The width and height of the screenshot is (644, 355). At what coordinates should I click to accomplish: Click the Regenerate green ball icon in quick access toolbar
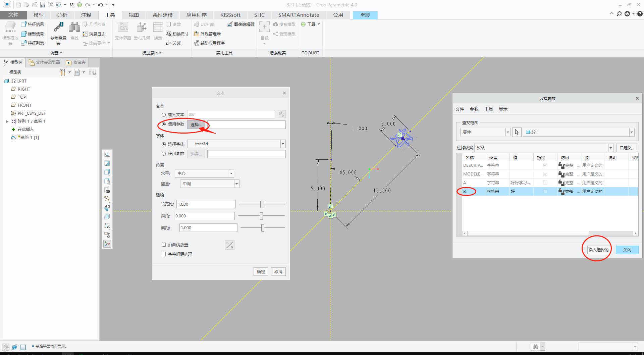(x=79, y=5)
